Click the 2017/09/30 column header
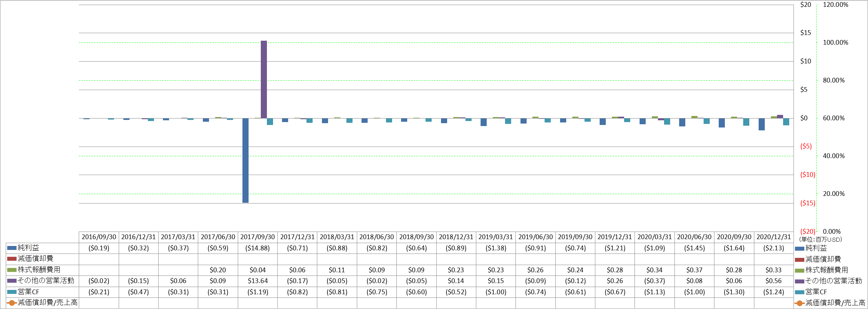Image resolution: width=868 pixels, height=309 pixels. tap(258, 237)
